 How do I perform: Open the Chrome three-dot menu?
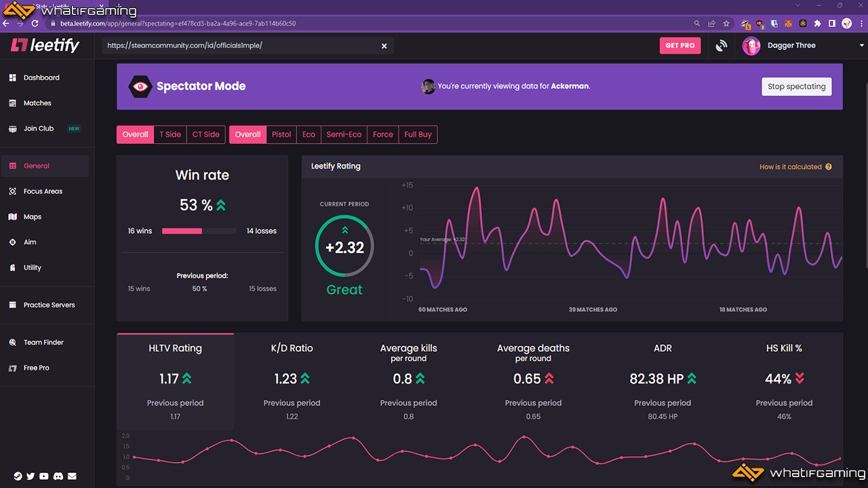click(861, 23)
